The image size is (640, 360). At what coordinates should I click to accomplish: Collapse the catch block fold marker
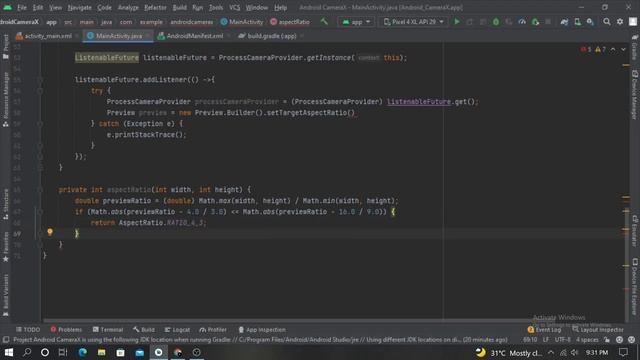tap(40, 124)
